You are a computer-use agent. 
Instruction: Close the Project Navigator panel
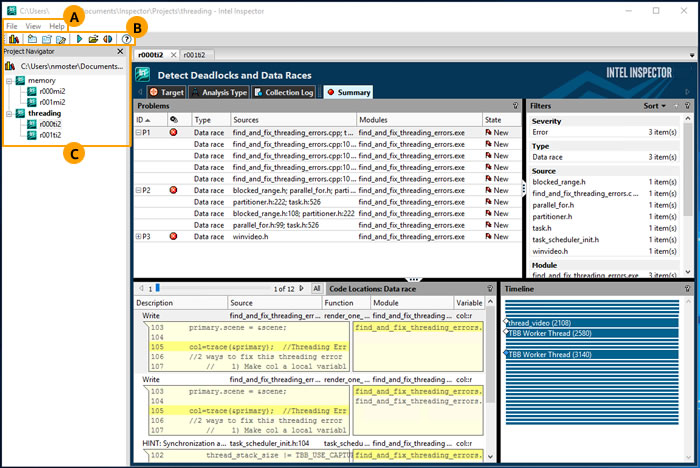120,51
